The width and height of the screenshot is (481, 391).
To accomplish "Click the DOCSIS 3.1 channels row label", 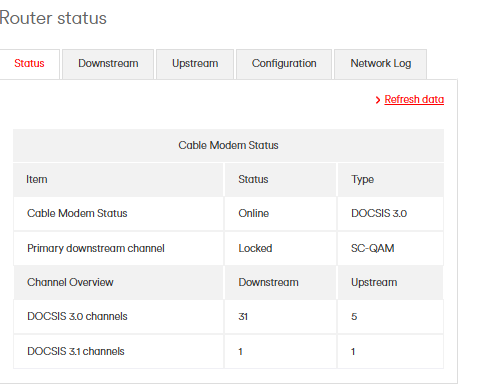I will pyautogui.click(x=76, y=351).
